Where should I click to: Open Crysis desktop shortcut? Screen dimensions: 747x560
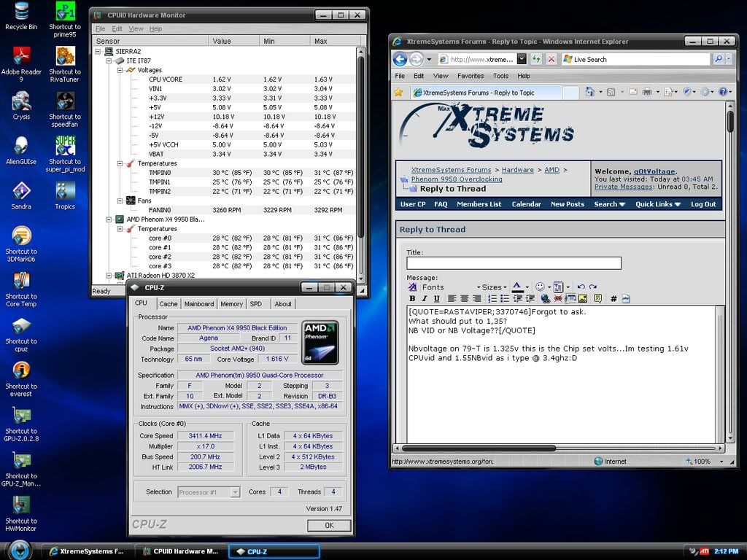[21, 105]
